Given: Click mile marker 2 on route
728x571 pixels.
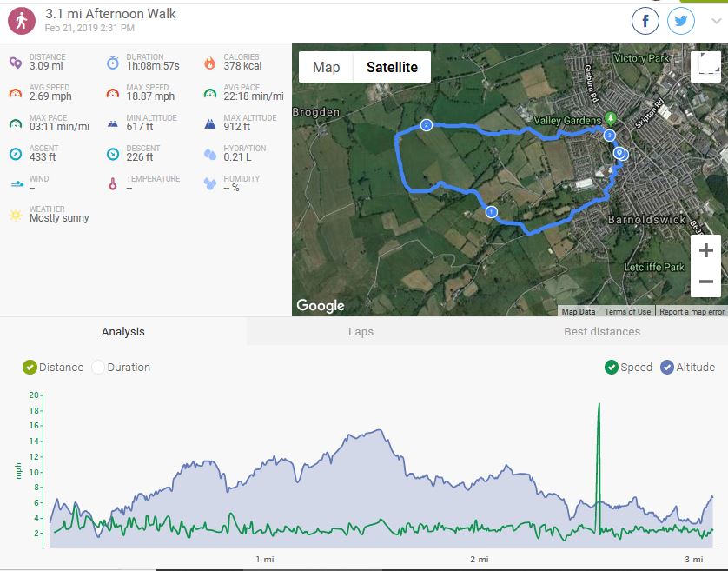Looking at the screenshot, I should [x=426, y=125].
